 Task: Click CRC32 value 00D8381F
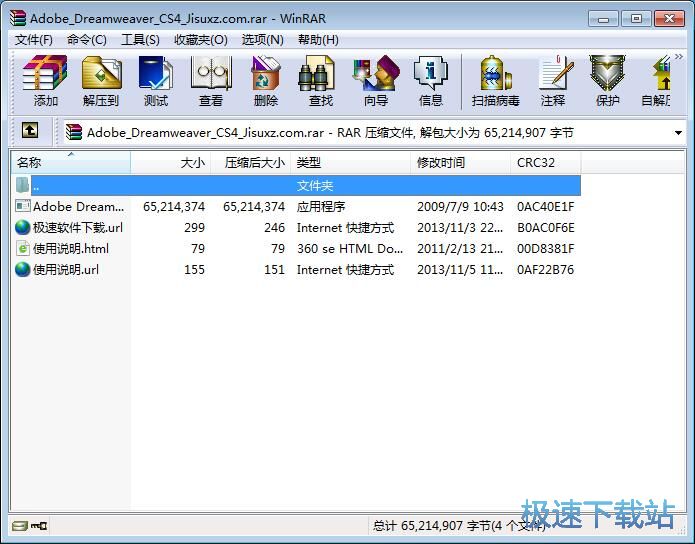coord(545,249)
